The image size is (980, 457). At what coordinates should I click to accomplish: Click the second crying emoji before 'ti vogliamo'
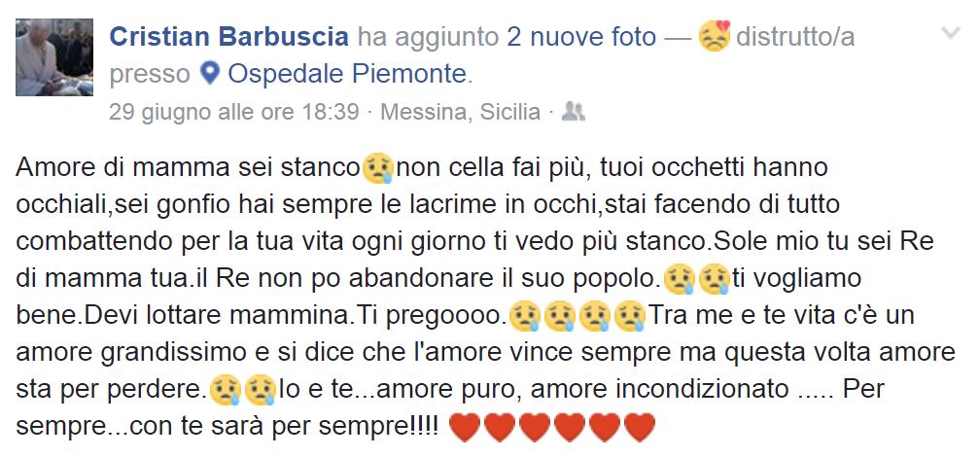(715, 279)
